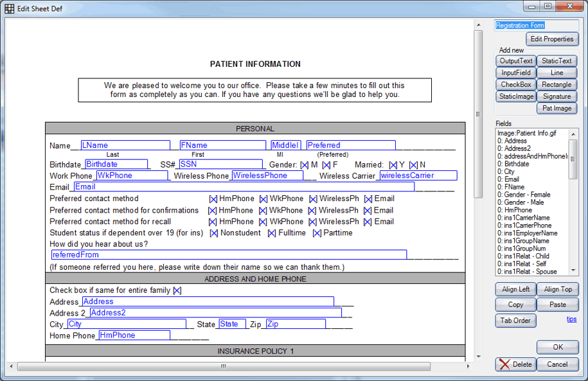The height and width of the screenshot is (381, 588).
Task: Select the Married Y checkbox
Action: coord(393,165)
